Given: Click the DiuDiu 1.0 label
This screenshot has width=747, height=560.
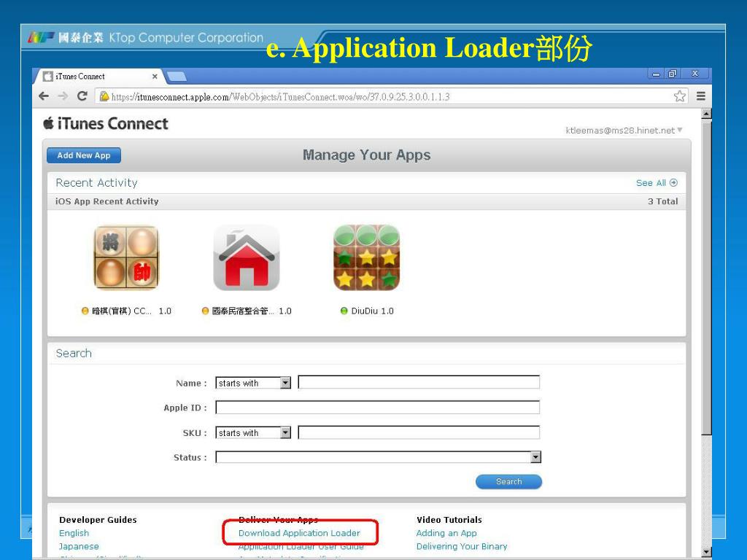Looking at the screenshot, I should [373, 311].
